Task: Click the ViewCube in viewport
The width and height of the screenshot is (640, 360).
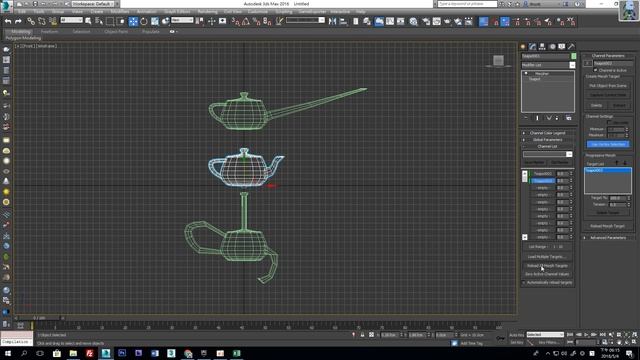Action: coord(498,61)
